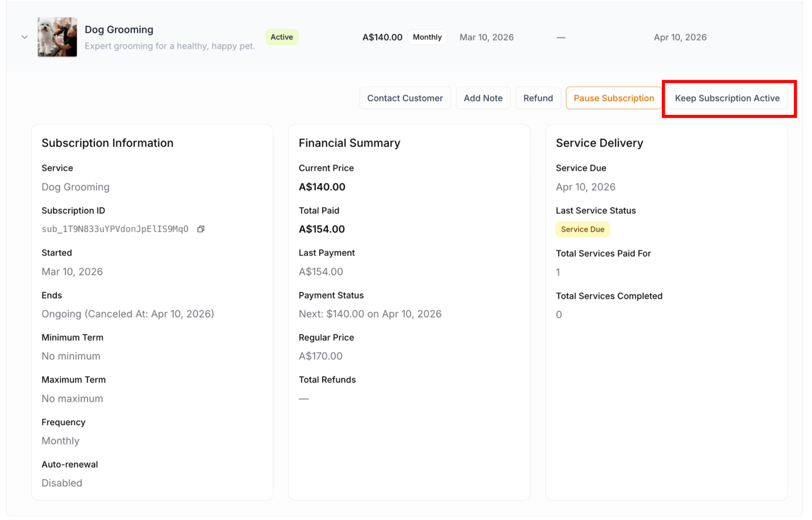Screen dimensions: 812x520
Task: Open the Refund action
Action: [x=538, y=98]
